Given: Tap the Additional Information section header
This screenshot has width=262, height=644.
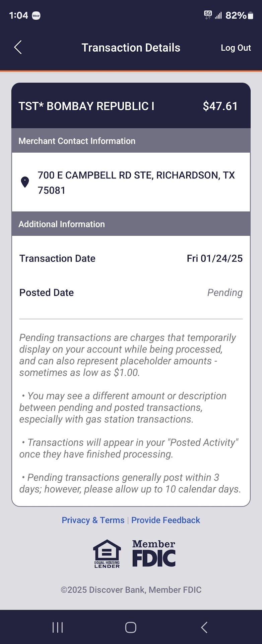Looking at the screenshot, I should click(x=62, y=224).
